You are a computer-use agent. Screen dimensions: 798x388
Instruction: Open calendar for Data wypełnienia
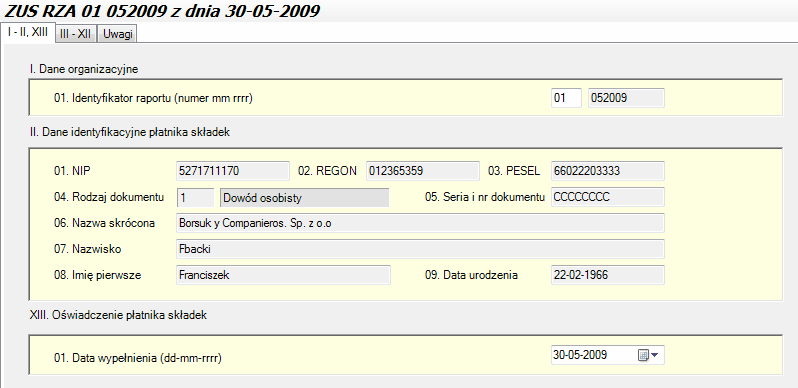click(647, 355)
